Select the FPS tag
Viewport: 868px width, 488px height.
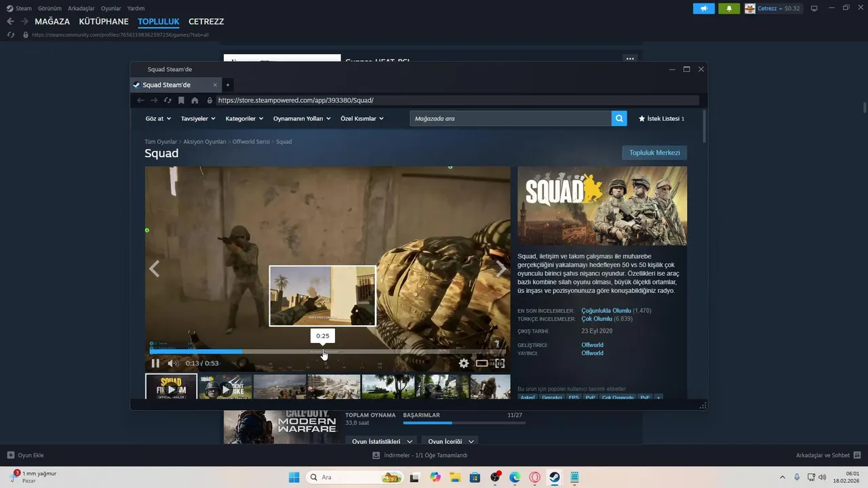[574, 398]
